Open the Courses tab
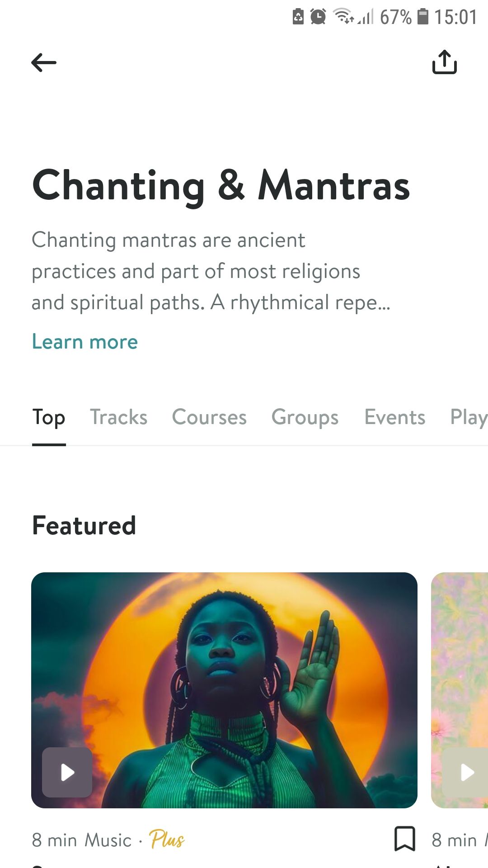Image resolution: width=488 pixels, height=868 pixels. 209,417
